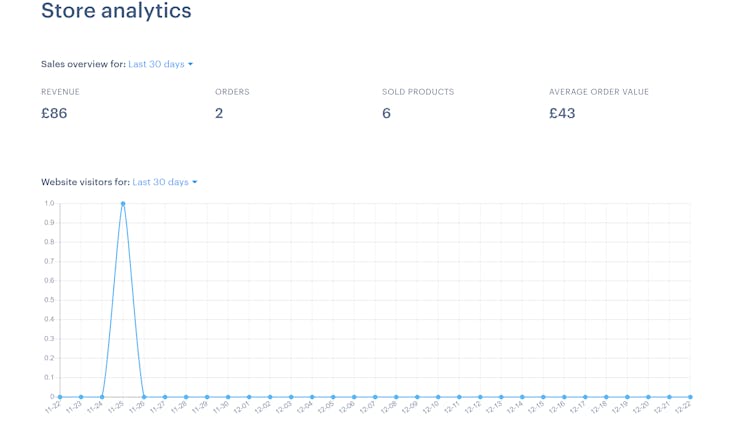Click the £86 revenue figure
This screenshot has height=422, width=750.
[54, 113]
